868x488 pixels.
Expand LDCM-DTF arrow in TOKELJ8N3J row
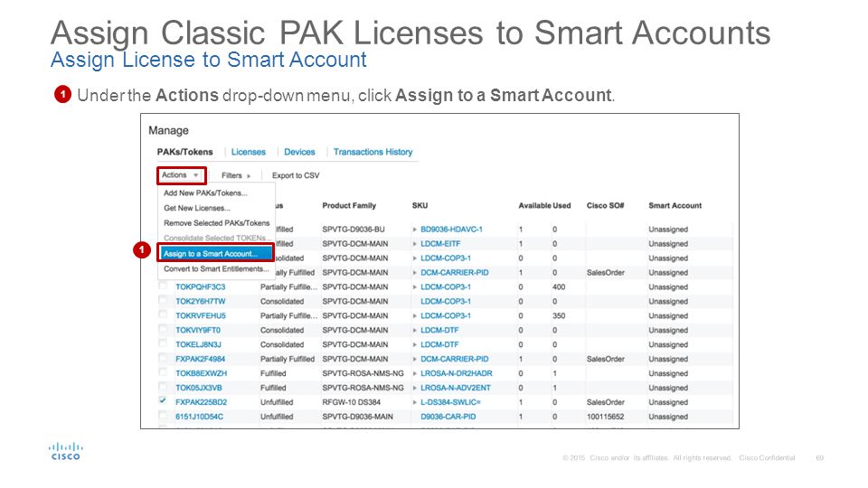click(x=415, y=344)
